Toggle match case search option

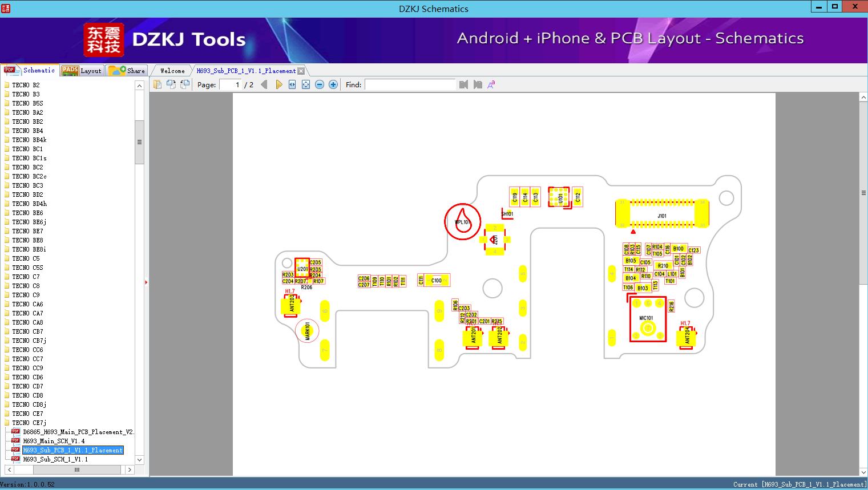click(491, 84)
